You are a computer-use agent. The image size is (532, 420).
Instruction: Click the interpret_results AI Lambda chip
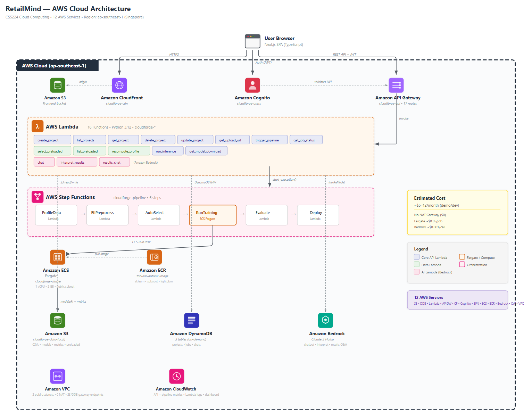point(77,162)
